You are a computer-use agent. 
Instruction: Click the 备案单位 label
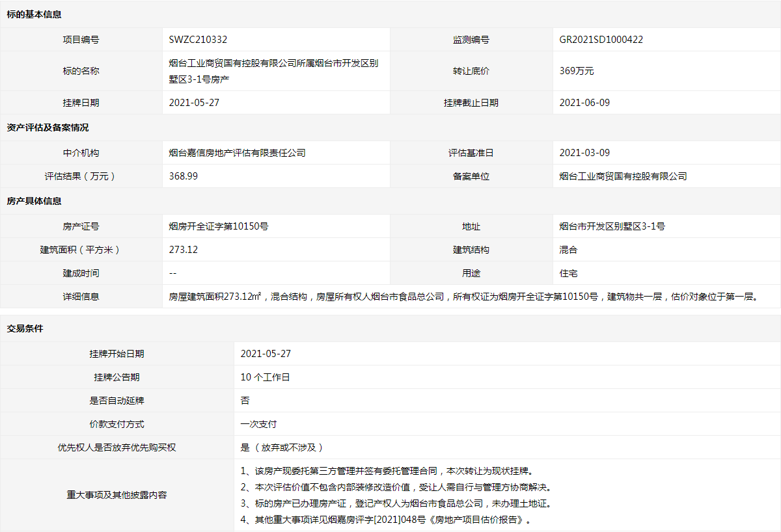471,176
